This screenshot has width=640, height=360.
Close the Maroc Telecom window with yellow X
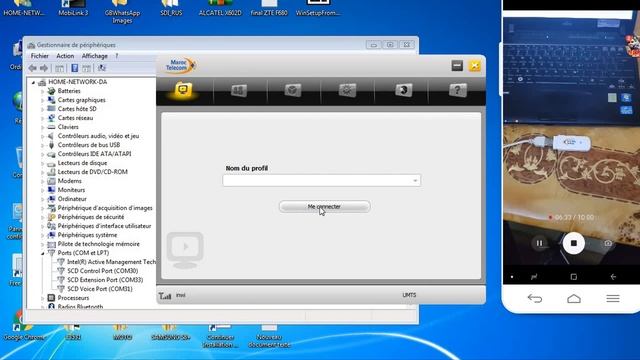tap(475, 65)
